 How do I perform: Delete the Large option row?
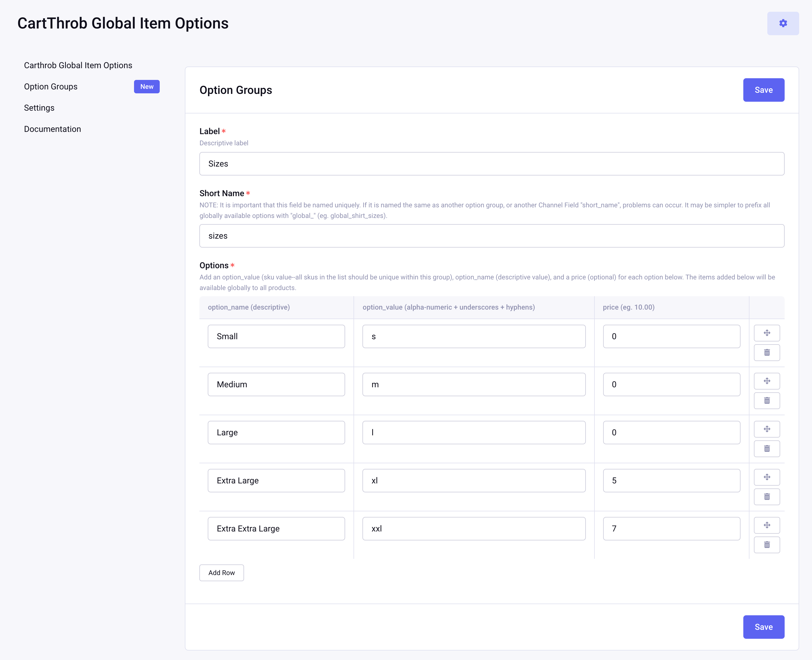[767, 449]
